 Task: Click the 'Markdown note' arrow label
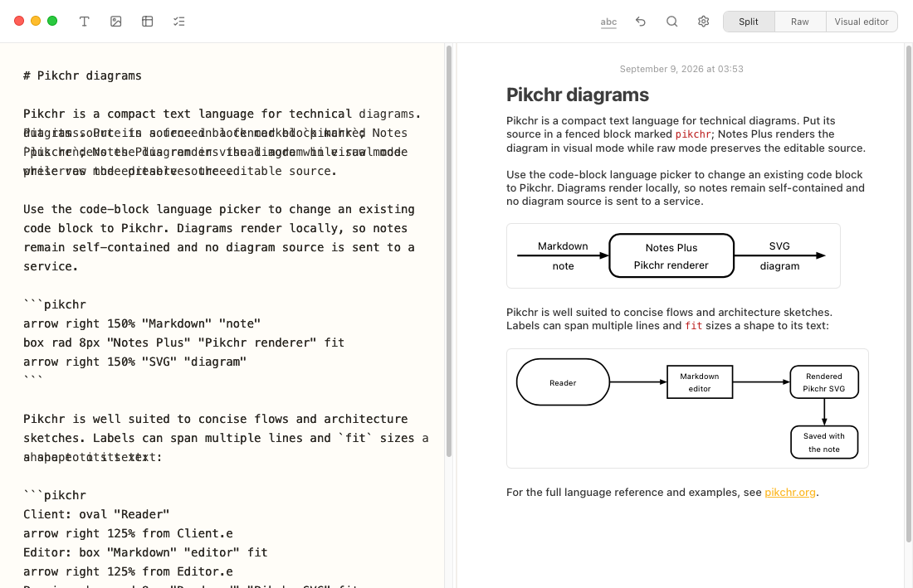pyautogui.click(x=563, y=256)
